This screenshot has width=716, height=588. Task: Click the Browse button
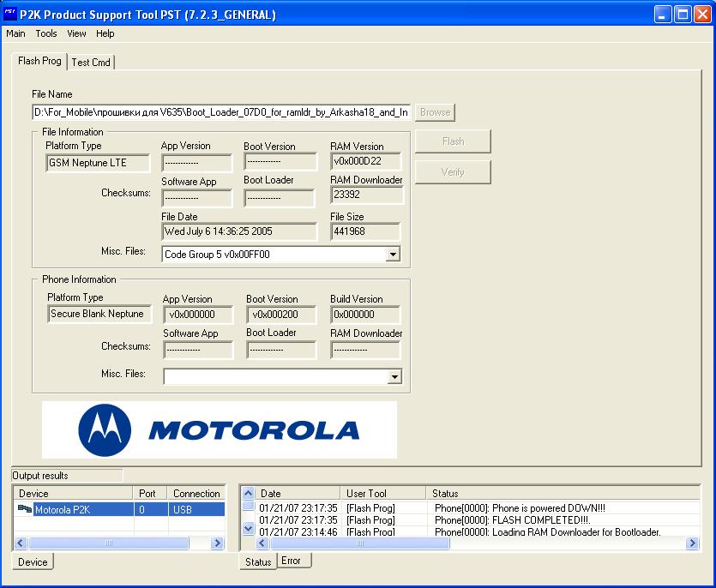click(x=435, y=111)
